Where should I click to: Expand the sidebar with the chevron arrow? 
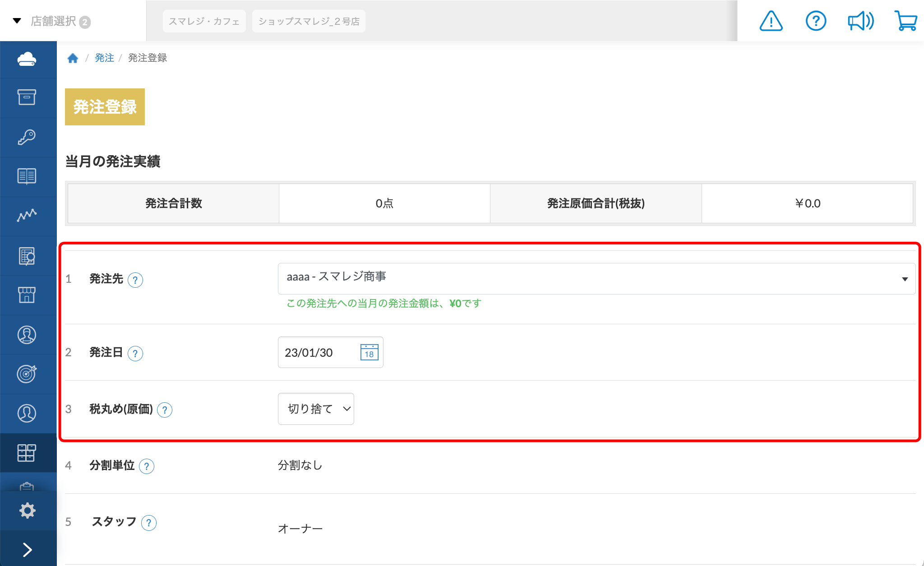point(28,550)
